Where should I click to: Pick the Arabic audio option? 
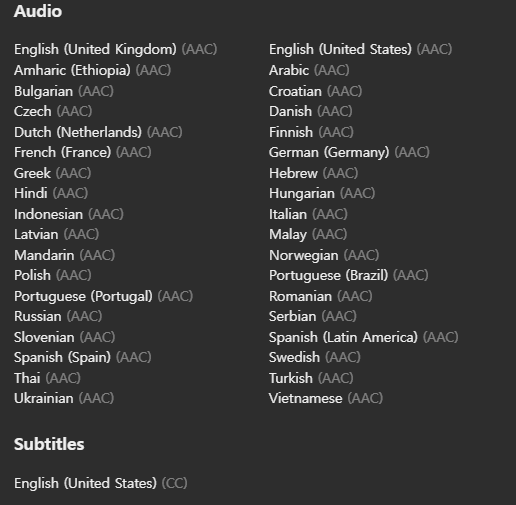click(309, 70)
